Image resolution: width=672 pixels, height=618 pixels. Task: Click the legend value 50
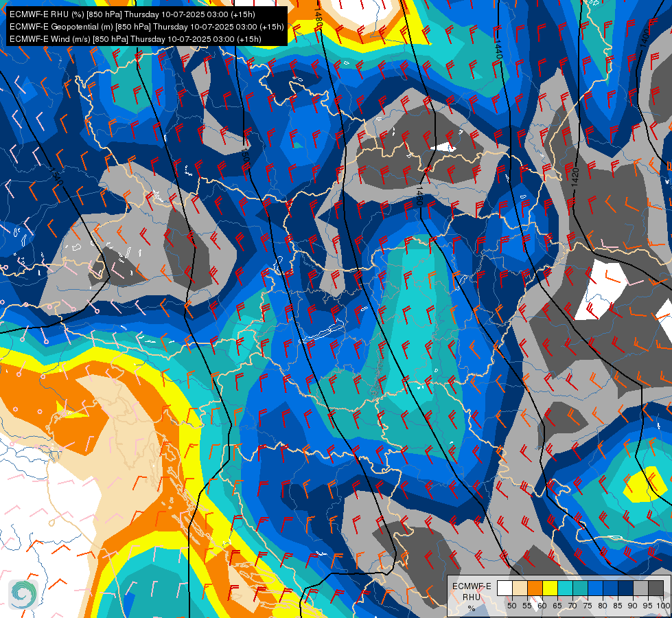click(511, 606)
